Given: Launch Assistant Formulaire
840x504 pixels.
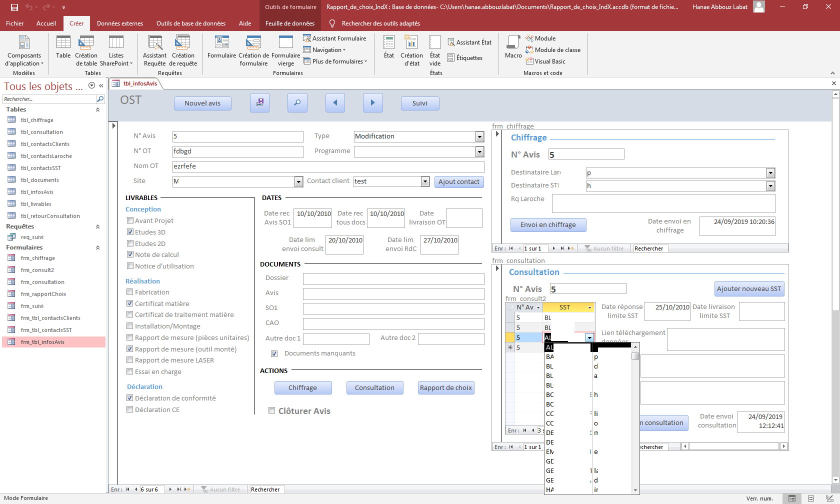Looking at the screenshot, I should click(334, 38).
